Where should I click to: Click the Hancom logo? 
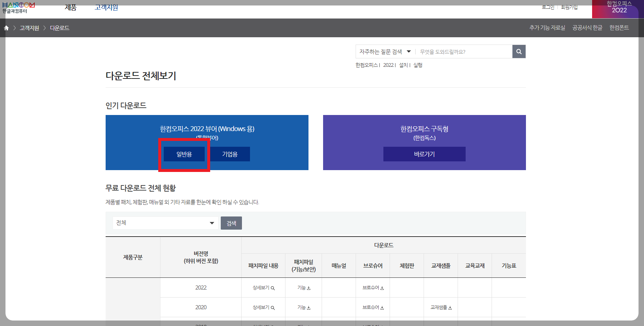(18, 8)
